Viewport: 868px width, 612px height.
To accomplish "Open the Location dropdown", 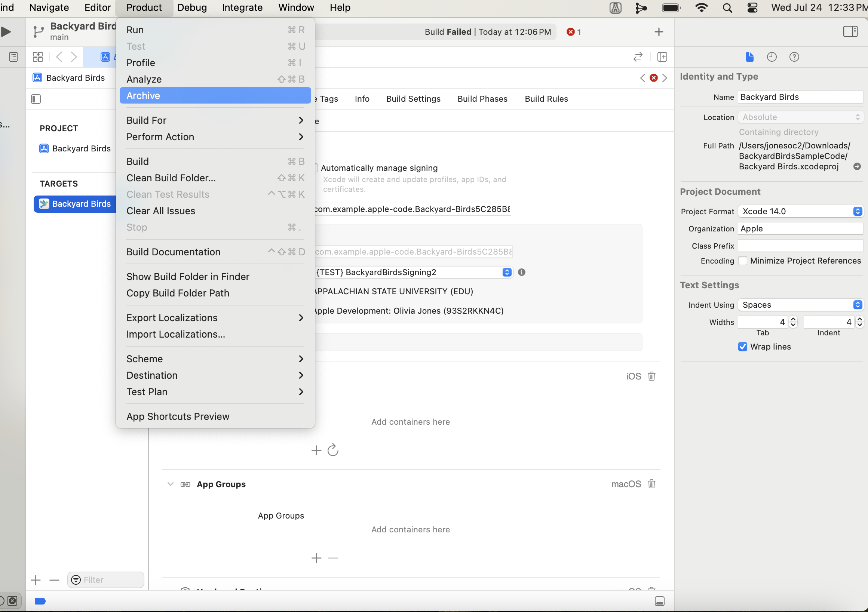I will (x=800, y=117).
